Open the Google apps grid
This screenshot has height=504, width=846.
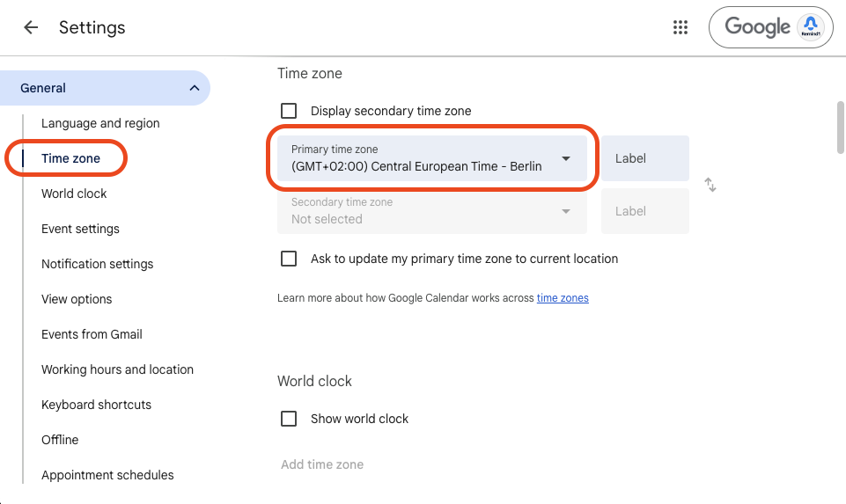tap(680, 27)
